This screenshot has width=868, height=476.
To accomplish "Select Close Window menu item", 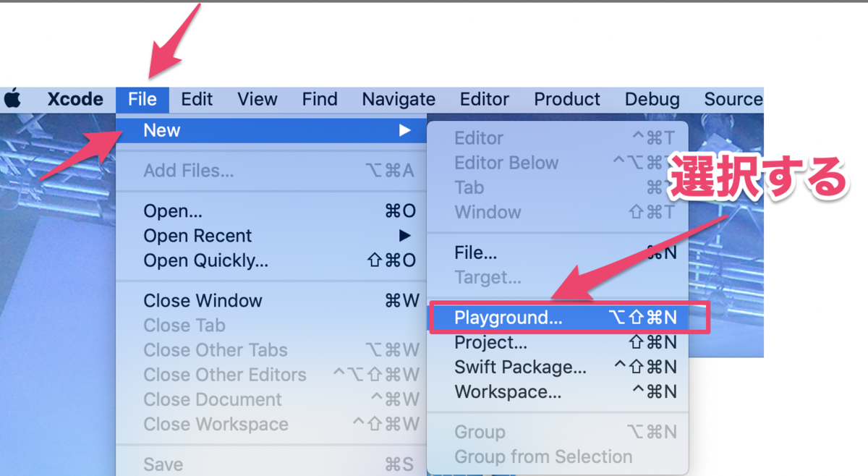I will (x=272, y=301).
